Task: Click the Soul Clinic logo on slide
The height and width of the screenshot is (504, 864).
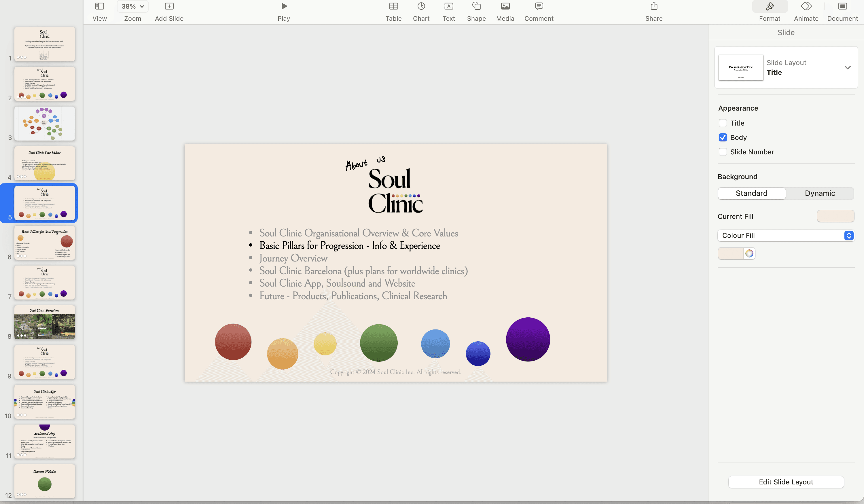Action: pos(395,191)
